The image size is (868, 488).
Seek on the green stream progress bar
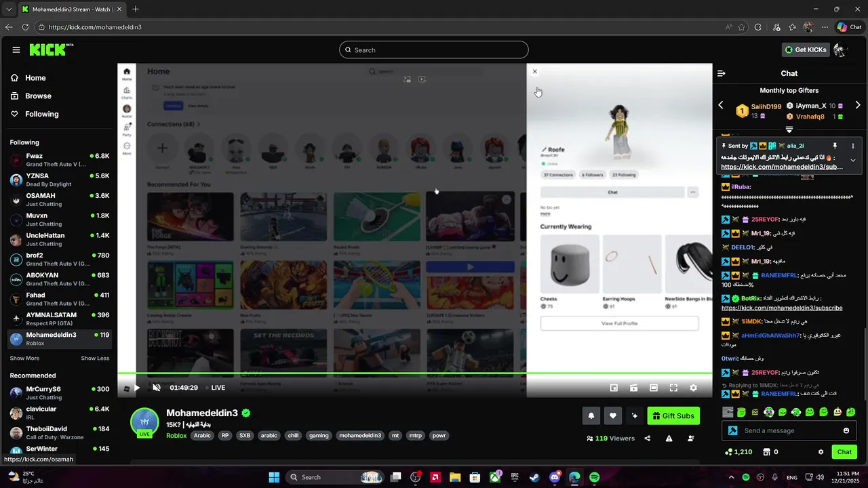coord(415,373)
